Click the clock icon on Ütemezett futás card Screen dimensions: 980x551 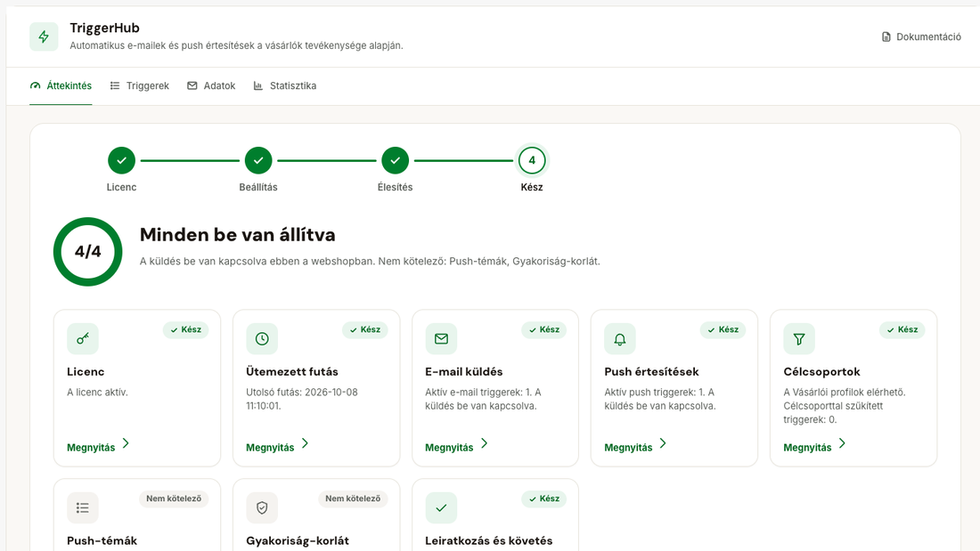(x=262, y=338)
